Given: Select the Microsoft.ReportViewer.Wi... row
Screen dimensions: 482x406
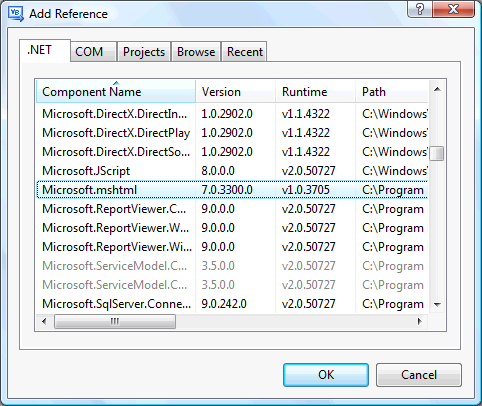Looking at the screenshot, I should coord(232,247).
